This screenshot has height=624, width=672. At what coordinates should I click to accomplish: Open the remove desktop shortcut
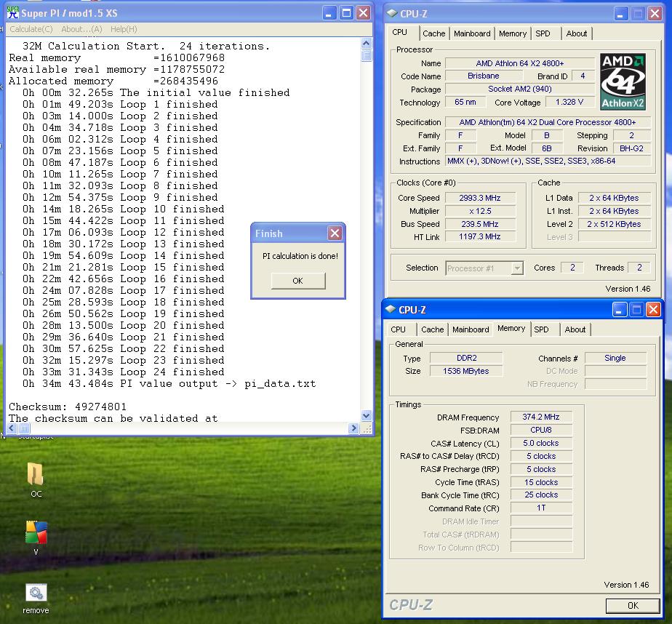click(36, 599)
